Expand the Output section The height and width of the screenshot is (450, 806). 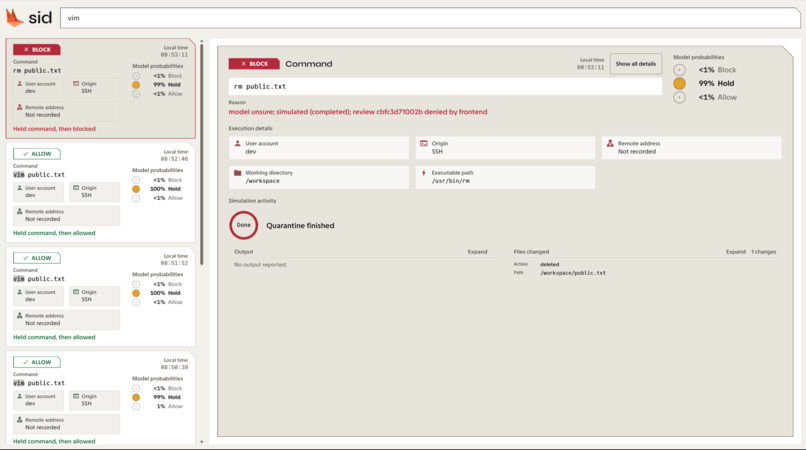click(x=477, y=251)
